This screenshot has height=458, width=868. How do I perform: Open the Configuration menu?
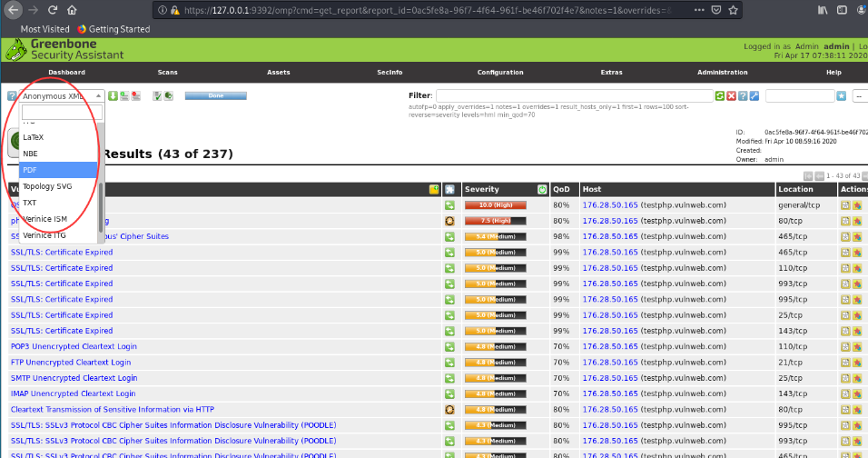[x=500, y=73]
